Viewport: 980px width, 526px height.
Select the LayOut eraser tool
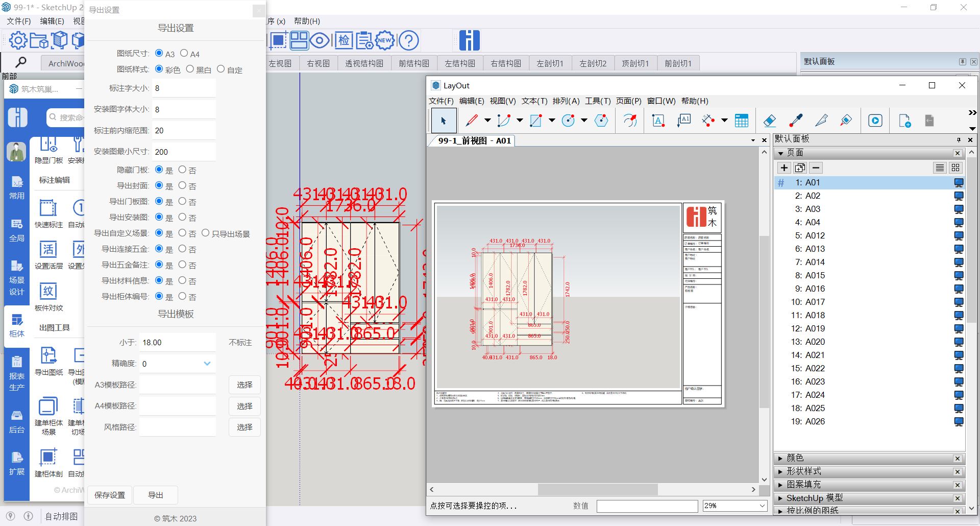click(x=770, y=121)
